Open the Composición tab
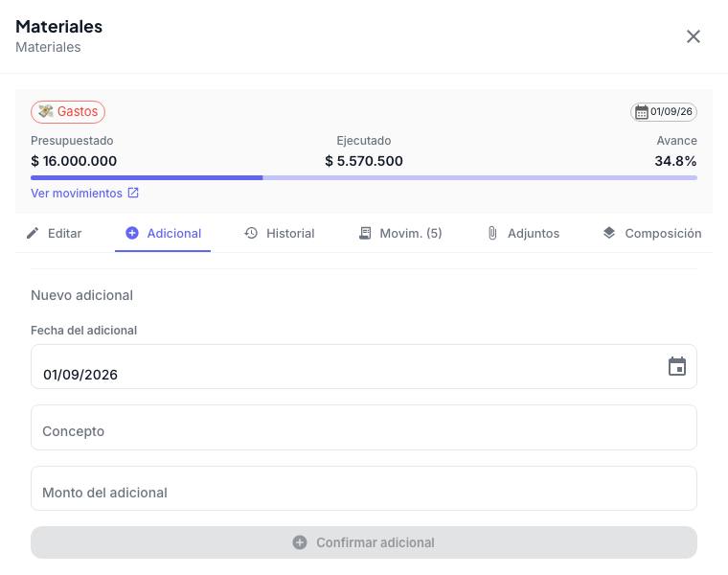Viewport: 728px width, 575px height. pyautogui.click(x=652, y=233)
